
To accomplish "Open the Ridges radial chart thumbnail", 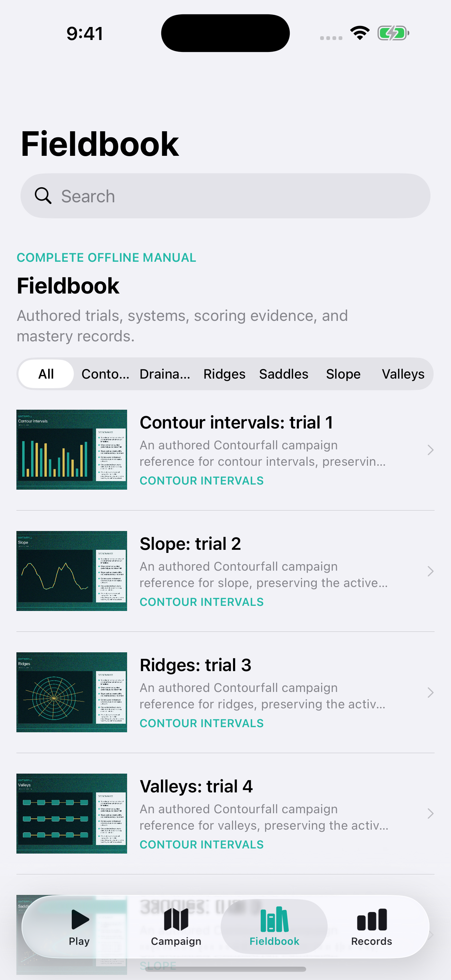I will pos(71,692).
